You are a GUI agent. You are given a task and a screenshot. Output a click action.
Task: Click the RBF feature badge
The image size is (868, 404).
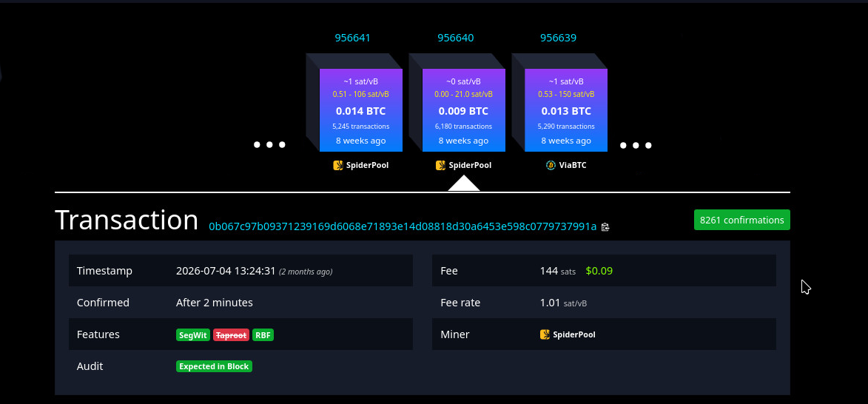click(263, 335)
